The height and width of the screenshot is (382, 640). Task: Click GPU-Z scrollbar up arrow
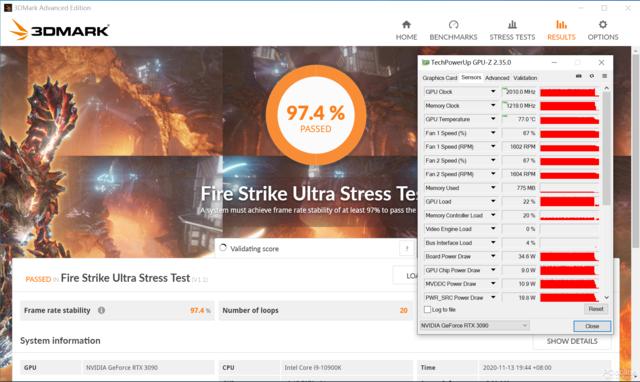(606, 88)
